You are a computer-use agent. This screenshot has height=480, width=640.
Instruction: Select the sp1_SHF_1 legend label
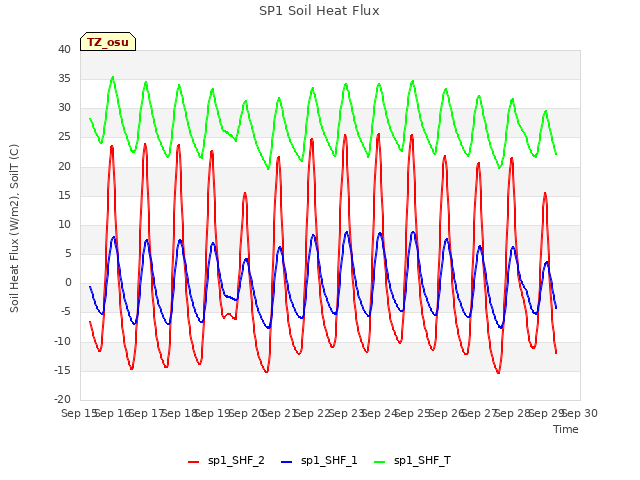[x=329, y=461]
